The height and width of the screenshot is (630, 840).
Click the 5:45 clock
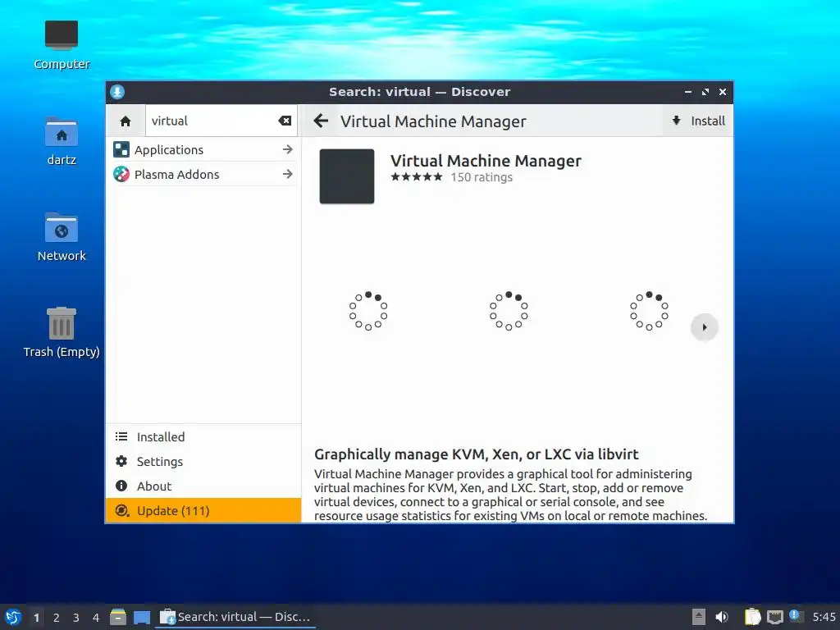tap(824, 617)
